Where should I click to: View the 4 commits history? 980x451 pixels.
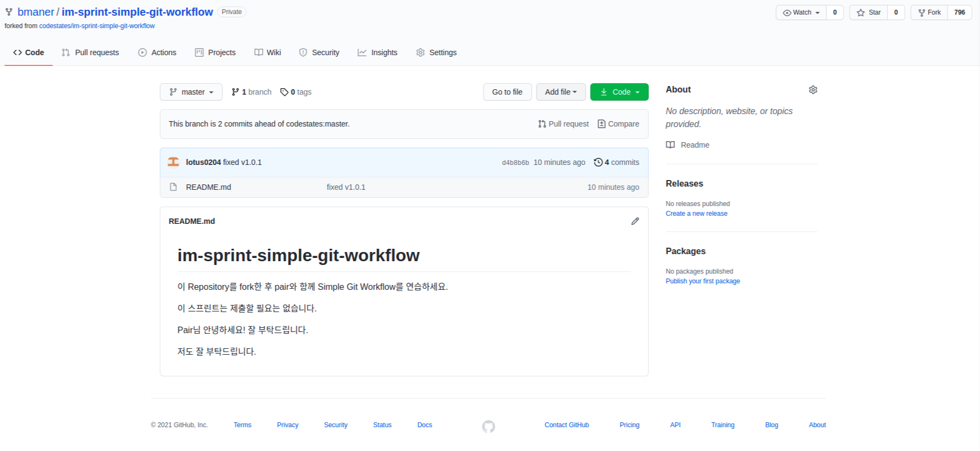(x=617, y=162)
